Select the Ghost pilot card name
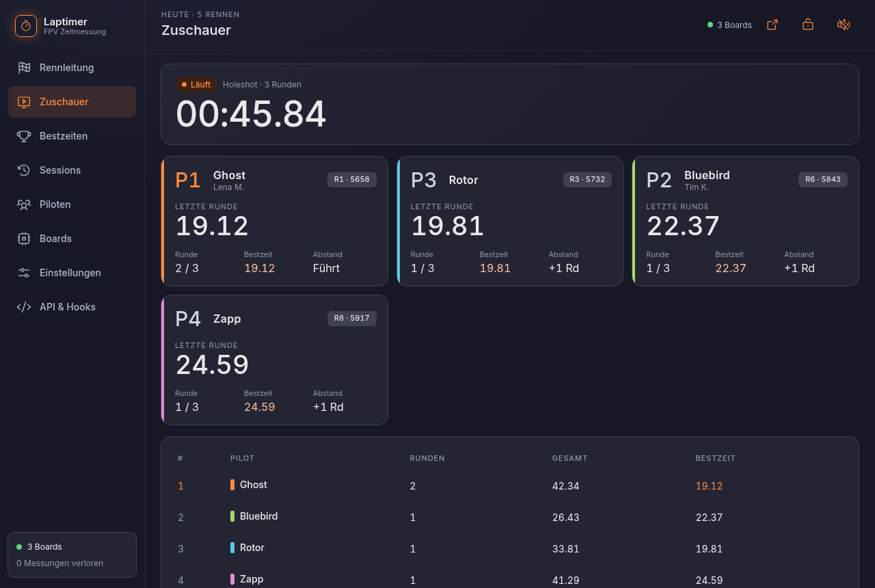The height and width of the screenshot is (588, 875). pyautogui.click(x=229, y=175)
